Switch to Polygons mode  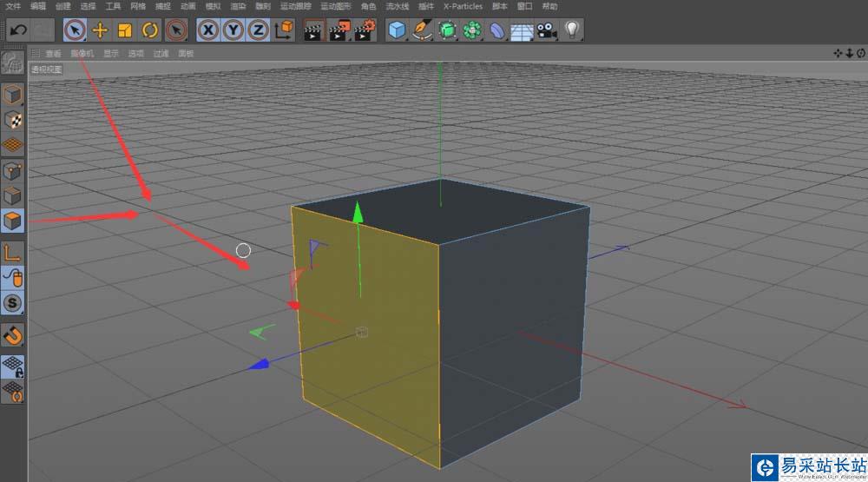[13, 221]
